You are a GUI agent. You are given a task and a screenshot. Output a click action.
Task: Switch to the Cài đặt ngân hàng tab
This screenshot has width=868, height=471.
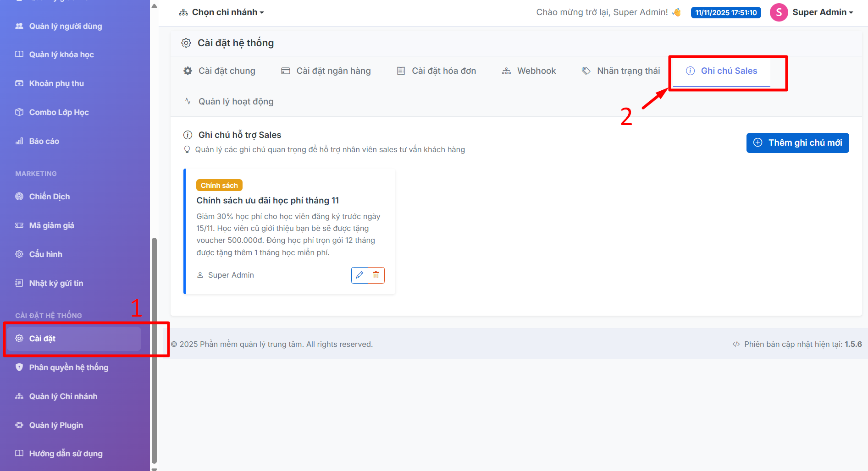coord(326,71)
